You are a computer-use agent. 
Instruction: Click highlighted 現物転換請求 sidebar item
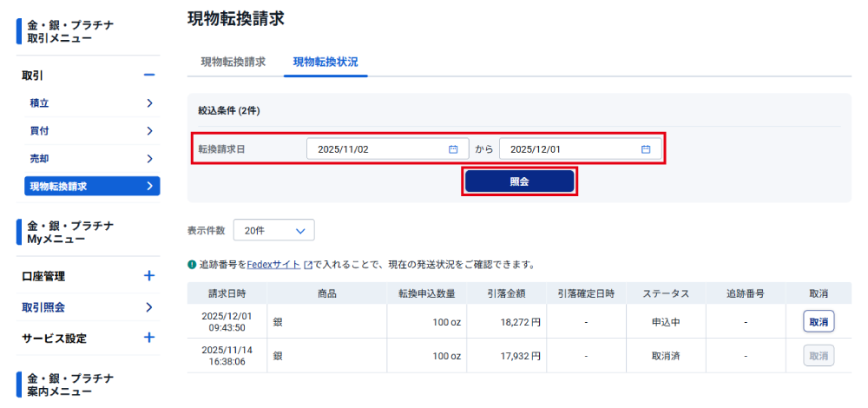91,186
